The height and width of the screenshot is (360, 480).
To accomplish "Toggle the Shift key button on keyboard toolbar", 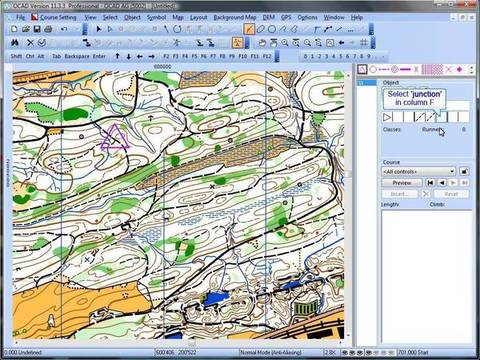I will 16,56.
